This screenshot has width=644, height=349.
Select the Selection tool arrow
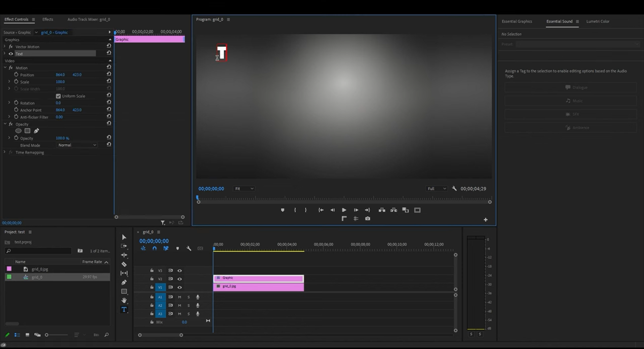(x=124, y=237)
